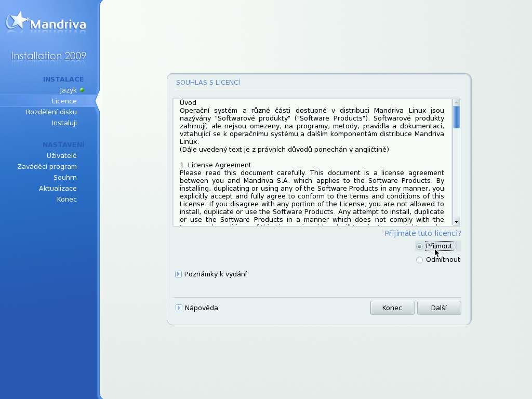Viewport: 532px width, 399px height.
Task: Select the Licence step in sidebar
Action: 64,101
